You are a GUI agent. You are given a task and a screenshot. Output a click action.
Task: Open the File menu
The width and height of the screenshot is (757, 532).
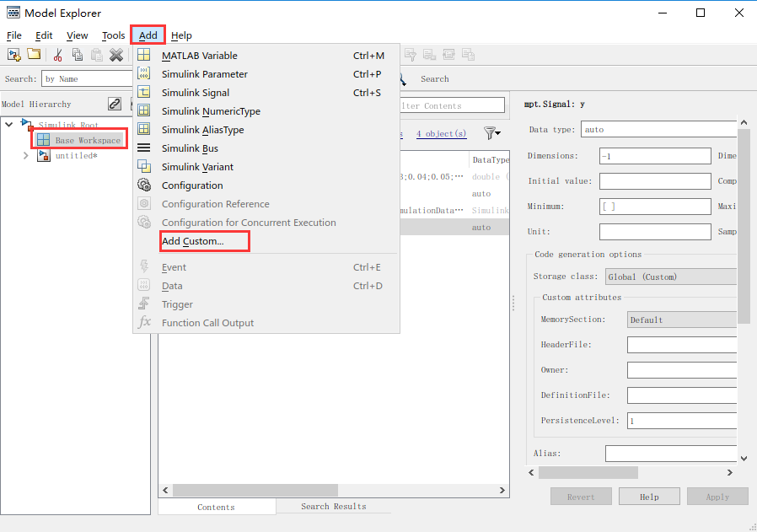click(14, 35)
